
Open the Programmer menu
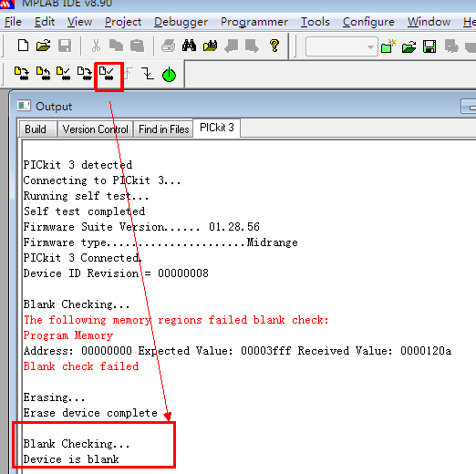point(254,22)
